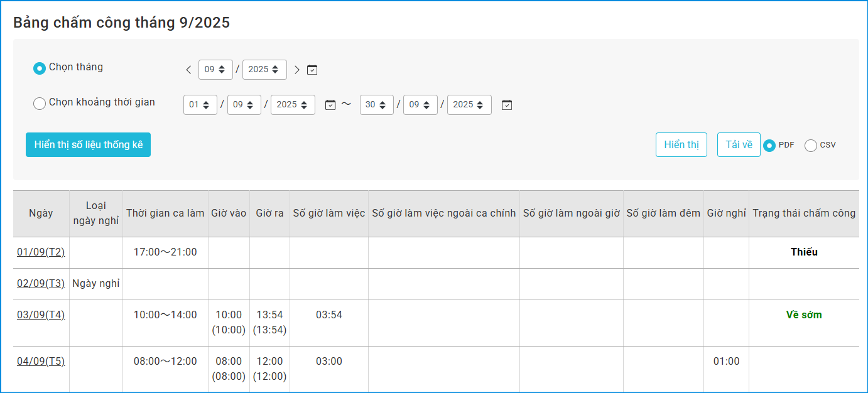Image resolution: width=868 pixels, height=393 pixels.
Task: Open start day dropdown showing 01
Action: (x=200, y=105)
